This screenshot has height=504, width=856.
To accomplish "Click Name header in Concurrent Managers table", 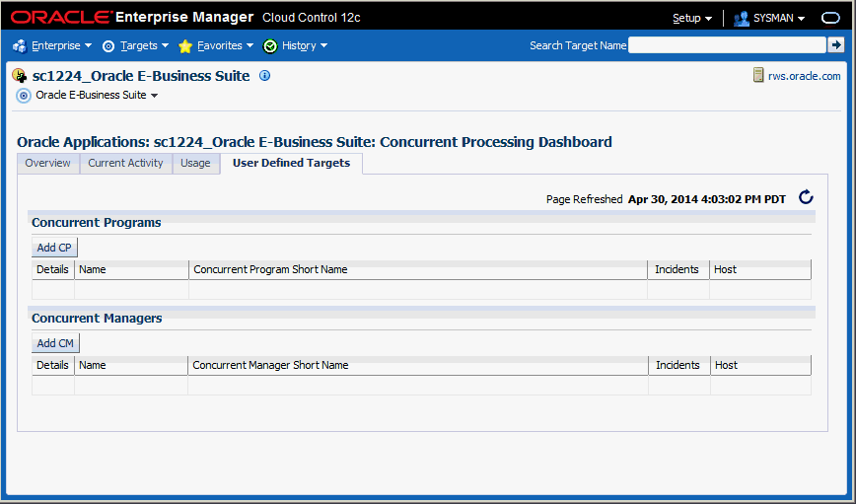I will click(x=130, y=365).
